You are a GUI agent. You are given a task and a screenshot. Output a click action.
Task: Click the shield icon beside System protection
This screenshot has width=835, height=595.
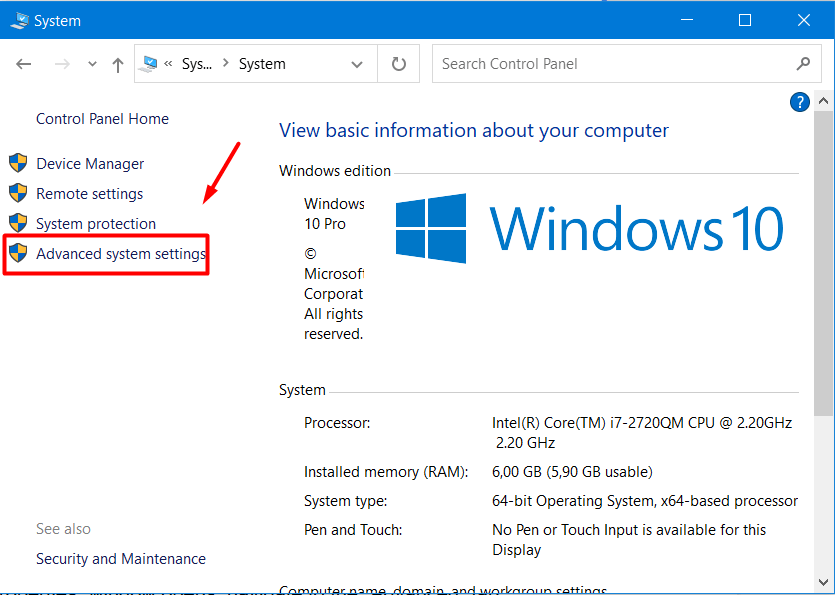tap(18, 223)
